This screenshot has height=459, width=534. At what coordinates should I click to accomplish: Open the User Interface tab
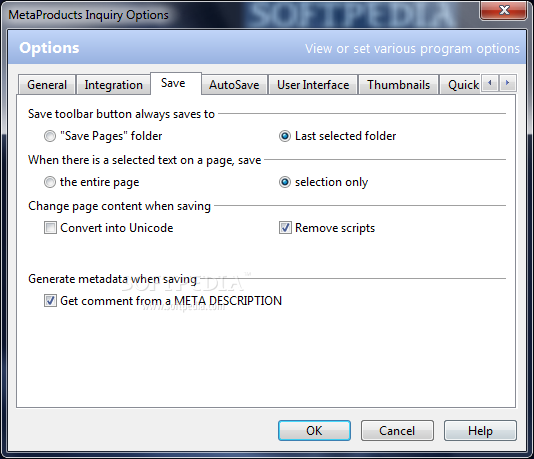[313, 84]
